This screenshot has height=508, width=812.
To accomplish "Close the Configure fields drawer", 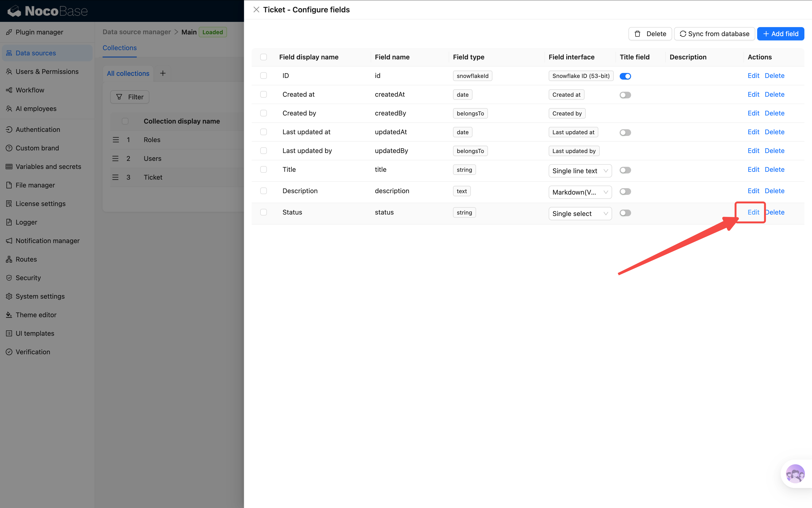I will (x=256, y=10).
